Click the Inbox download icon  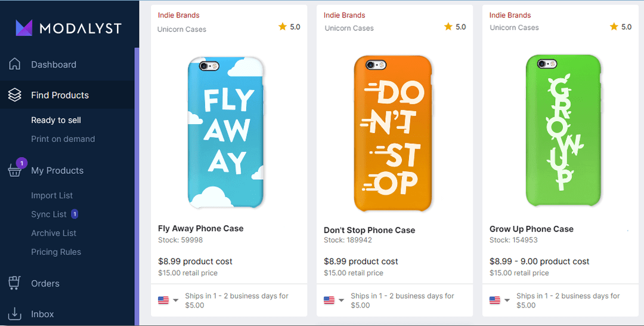click(x=15, y=314)
